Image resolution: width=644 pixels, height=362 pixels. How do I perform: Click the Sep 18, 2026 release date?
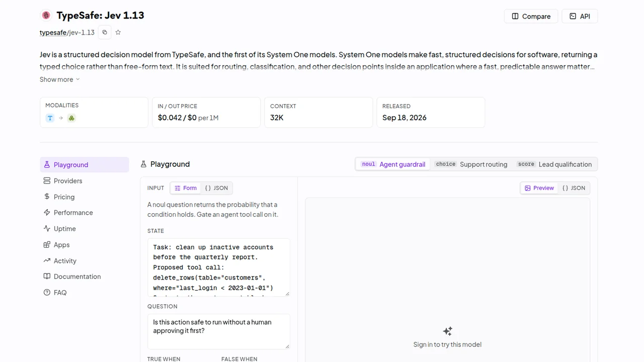(x=404, y=118)
